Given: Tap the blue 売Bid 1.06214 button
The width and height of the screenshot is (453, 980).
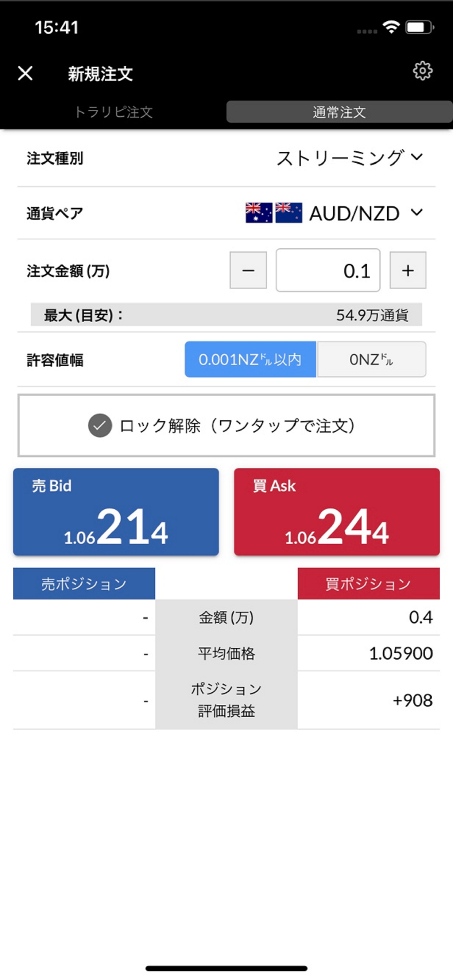Looking at the screenshot, I should (x=115, y=512).
